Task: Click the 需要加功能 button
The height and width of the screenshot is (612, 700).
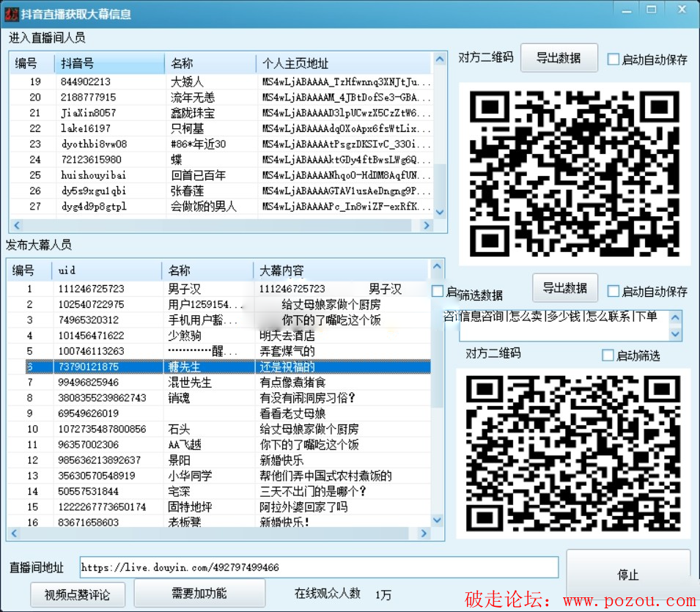Action: [x=199, y=593]
